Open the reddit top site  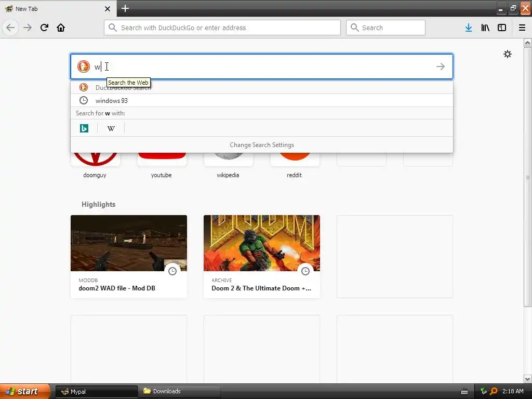[295, 166]
